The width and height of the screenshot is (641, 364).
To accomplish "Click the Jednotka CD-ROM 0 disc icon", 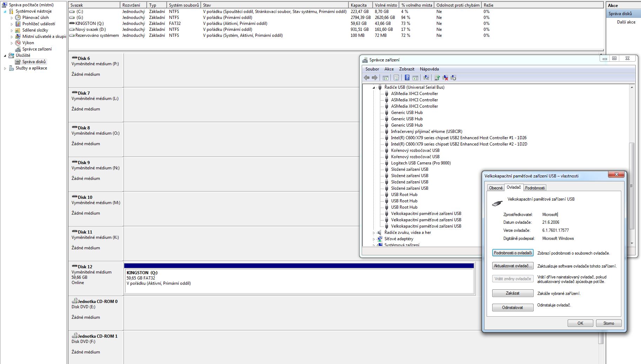I will pos(75,301).
